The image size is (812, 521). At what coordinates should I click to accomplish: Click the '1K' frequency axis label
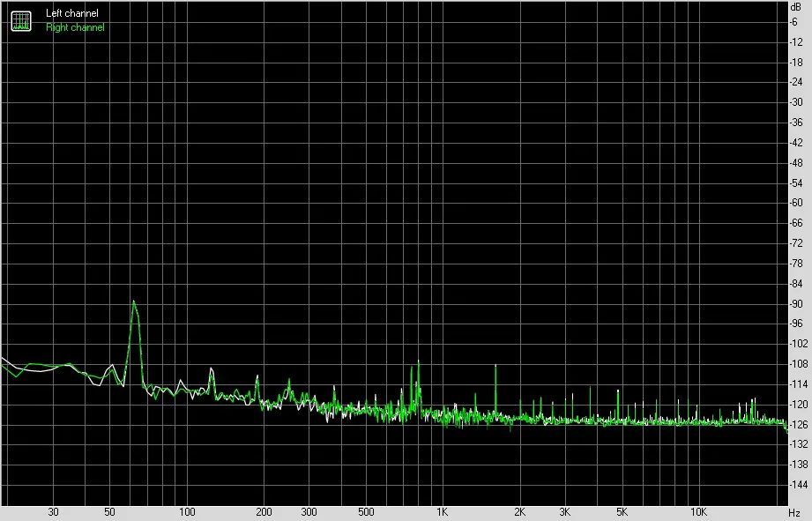tap(442, 512)
